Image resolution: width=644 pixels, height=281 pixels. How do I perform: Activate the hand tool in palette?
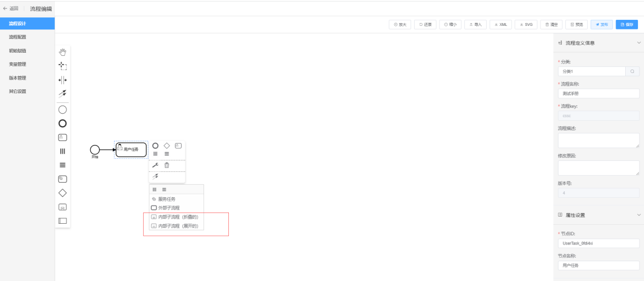[x=63, y=51]
